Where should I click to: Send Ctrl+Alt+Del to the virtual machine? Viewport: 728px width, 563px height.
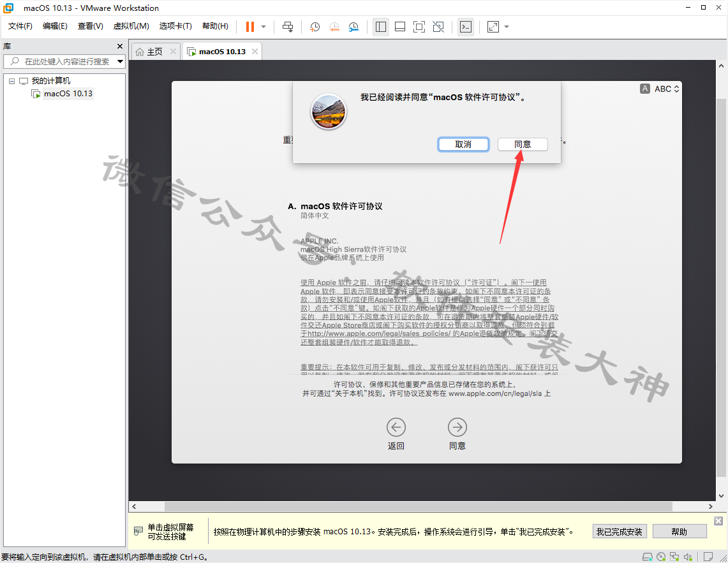[288, 27]
